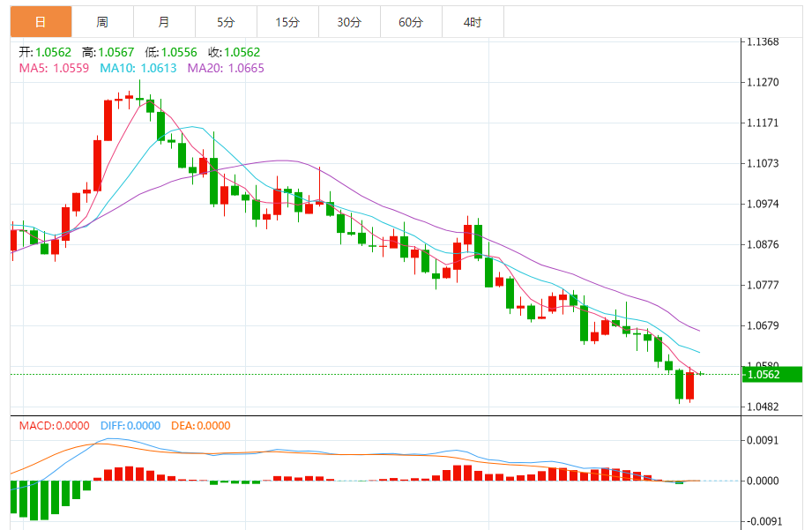Open the 15分 timeframe tab

[287, 22]
